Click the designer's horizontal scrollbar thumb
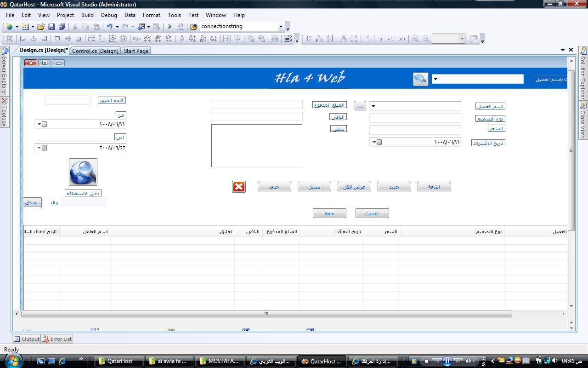 click(266, 314)
